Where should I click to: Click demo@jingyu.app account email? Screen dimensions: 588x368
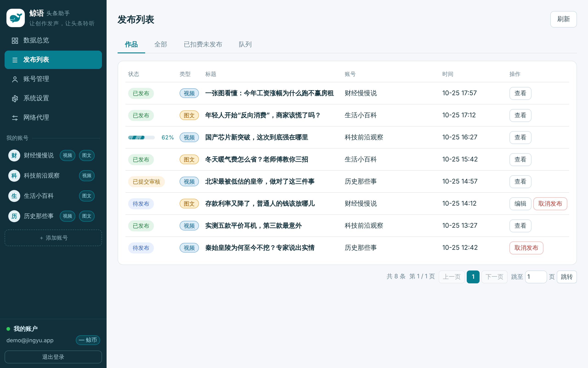30,340
